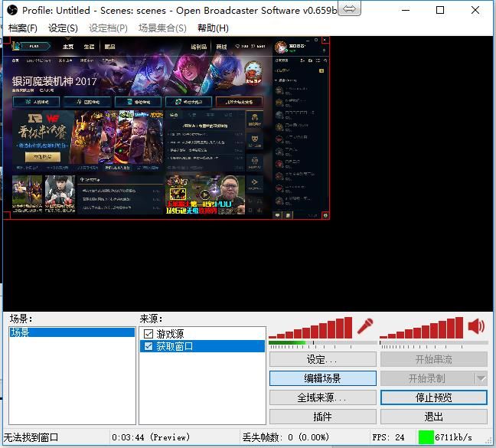Click the 6711kb/s bitrate readout
Screen dimensions: 496x448
coord(453,437)
